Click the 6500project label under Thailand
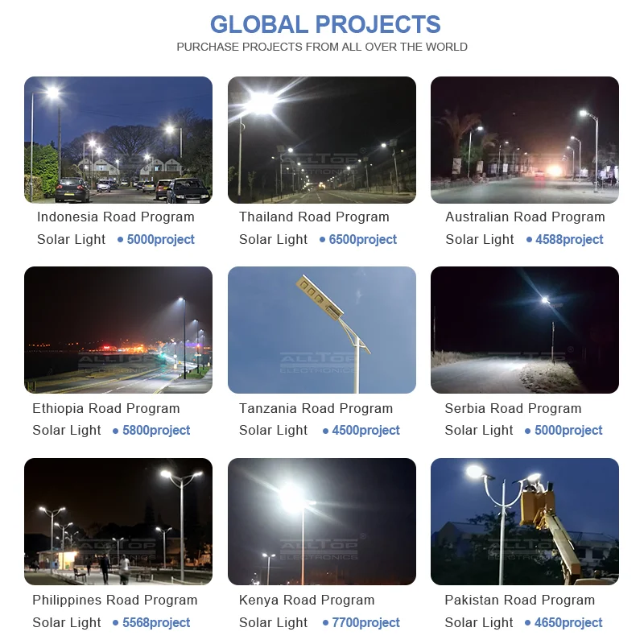 363,239
